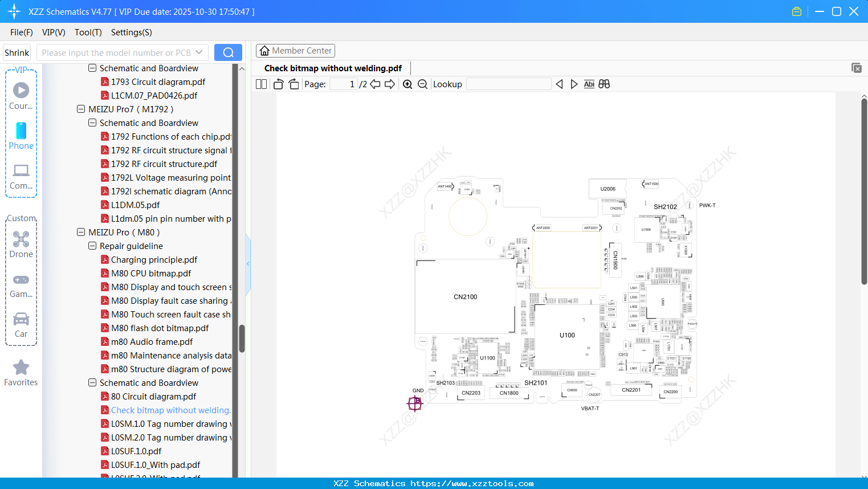Find previous lookup match

(559, 84)
